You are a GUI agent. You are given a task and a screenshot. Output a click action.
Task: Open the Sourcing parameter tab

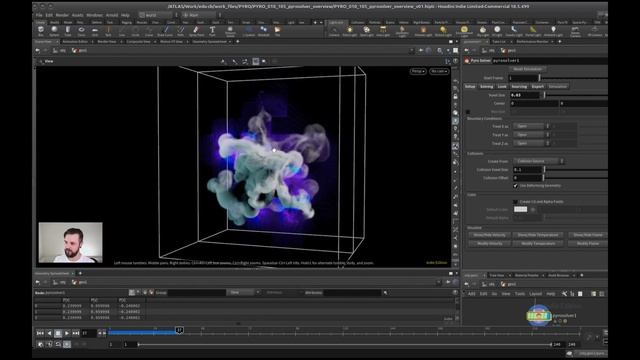coord(519,87)
